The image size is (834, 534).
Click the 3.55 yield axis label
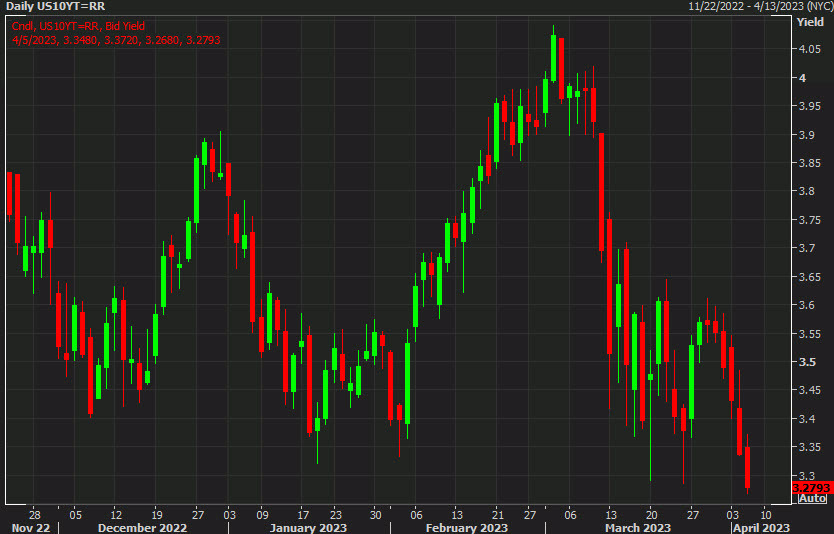coord(810,333)
